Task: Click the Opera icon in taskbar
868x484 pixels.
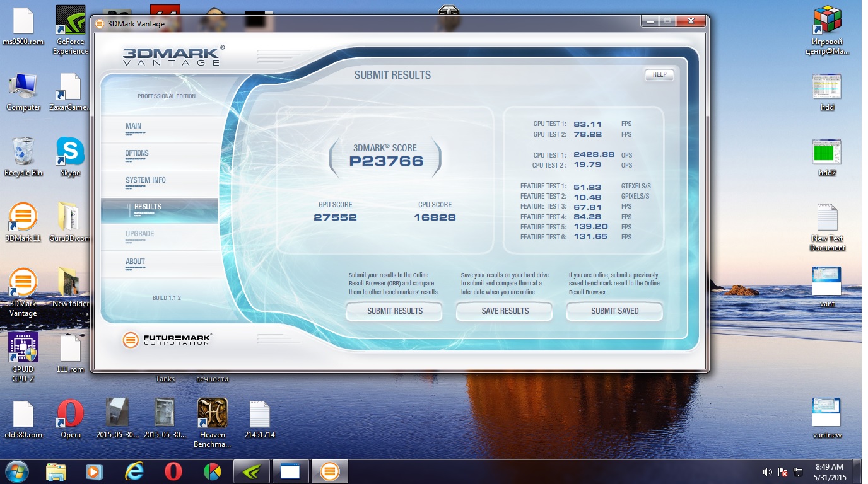Action: tap(173, 471)
